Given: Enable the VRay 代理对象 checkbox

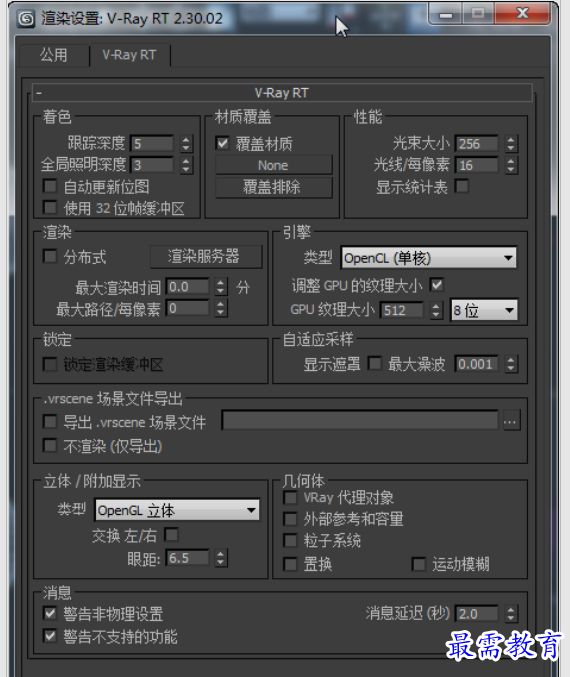Looking at the screenshot, I should click(290, 497).
